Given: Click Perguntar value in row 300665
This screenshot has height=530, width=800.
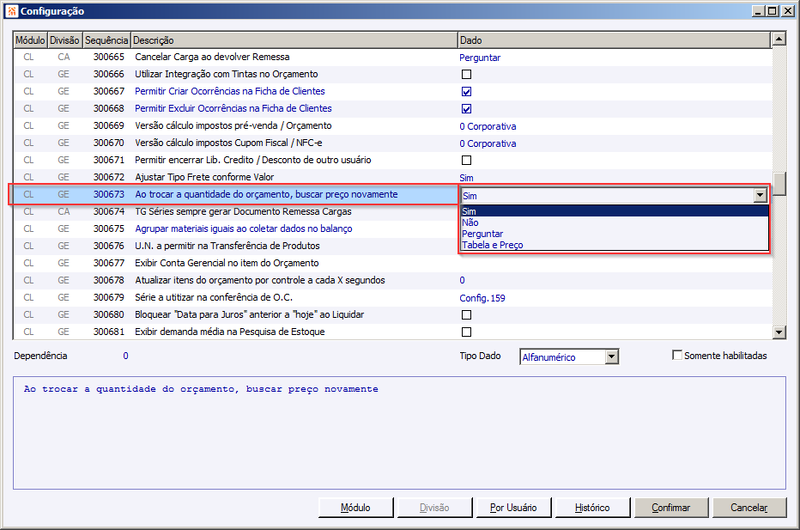Looking at the screenshot, I should pyautogui.click(x=480, y=58).
